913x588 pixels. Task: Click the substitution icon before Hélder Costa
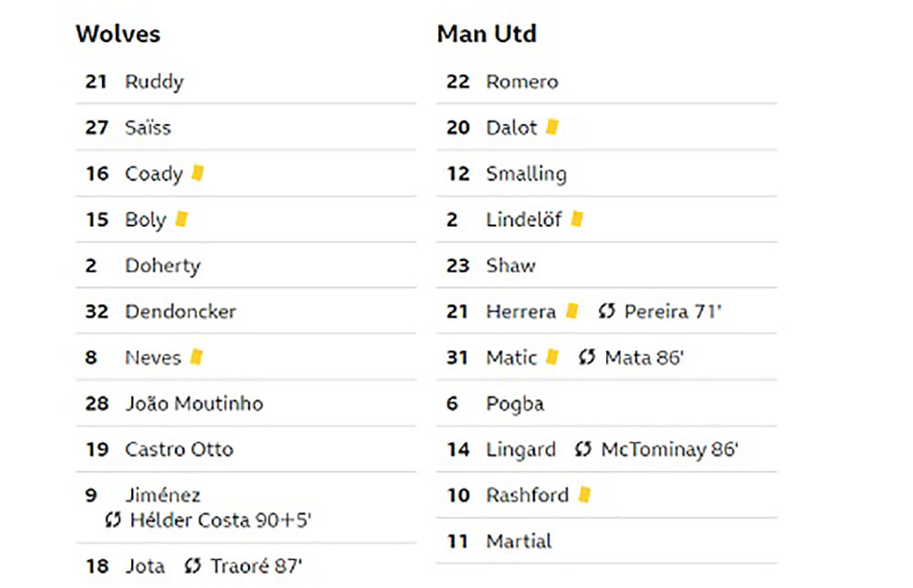tap(113, 520)
